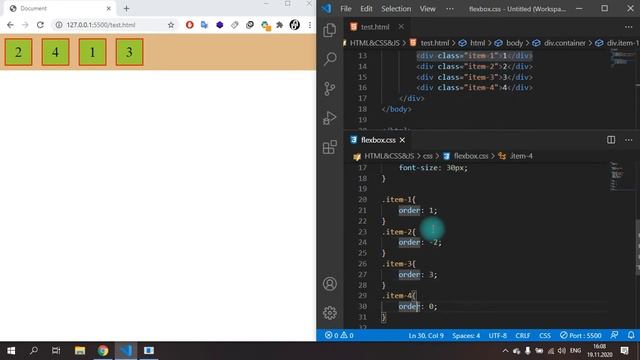Open File Explorer from the taskbar
This screenshot has height=360, width=640.
tap(80, 351)
